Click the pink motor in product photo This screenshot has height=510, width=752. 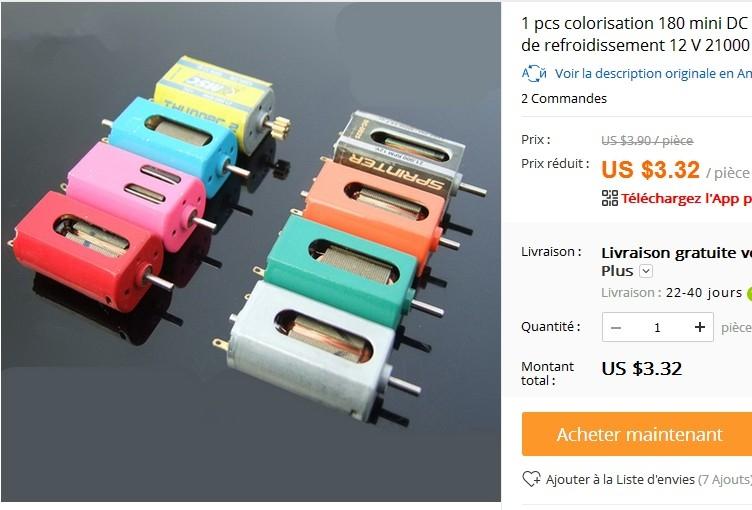pos(138,194)
